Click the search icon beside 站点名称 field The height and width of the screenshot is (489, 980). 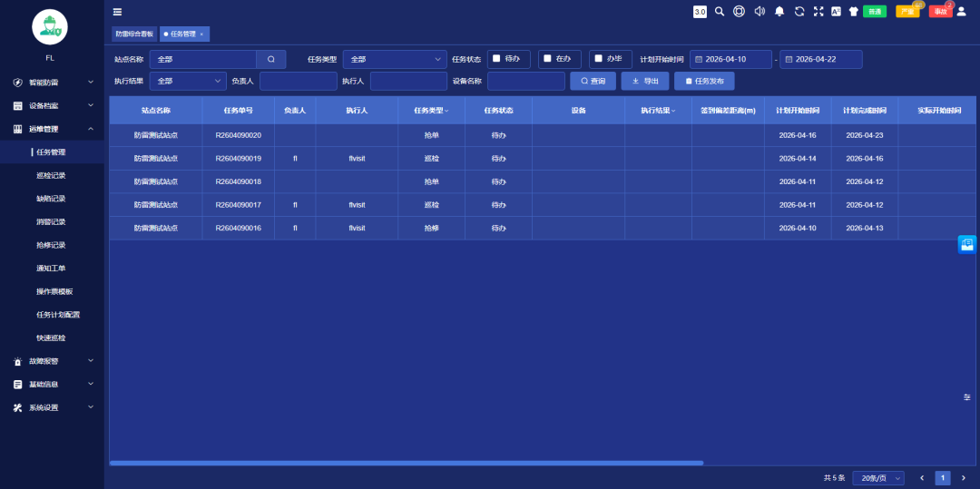pos(271,59)
